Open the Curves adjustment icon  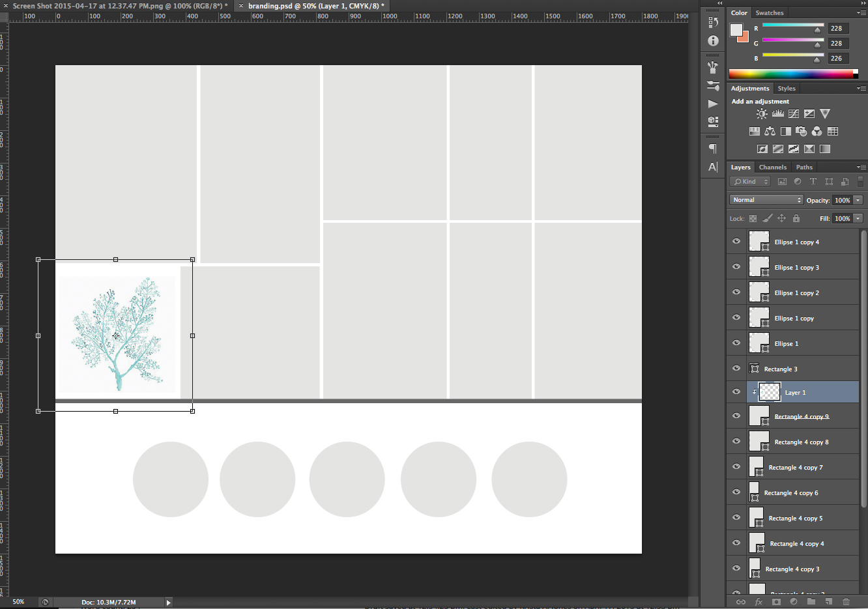pos(794,113)
